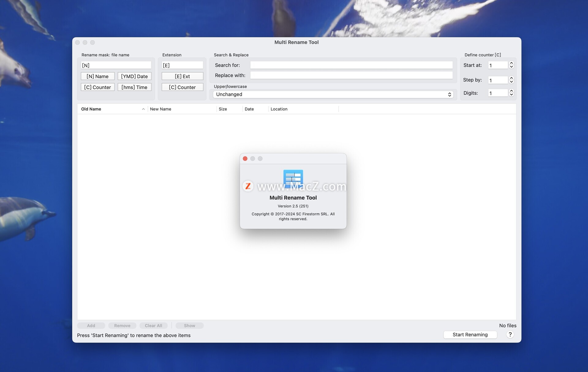Screen dimensions: 588x372
Task: Toggle the Old Name sort direction arrow
Action: click(x=143, y=109)
